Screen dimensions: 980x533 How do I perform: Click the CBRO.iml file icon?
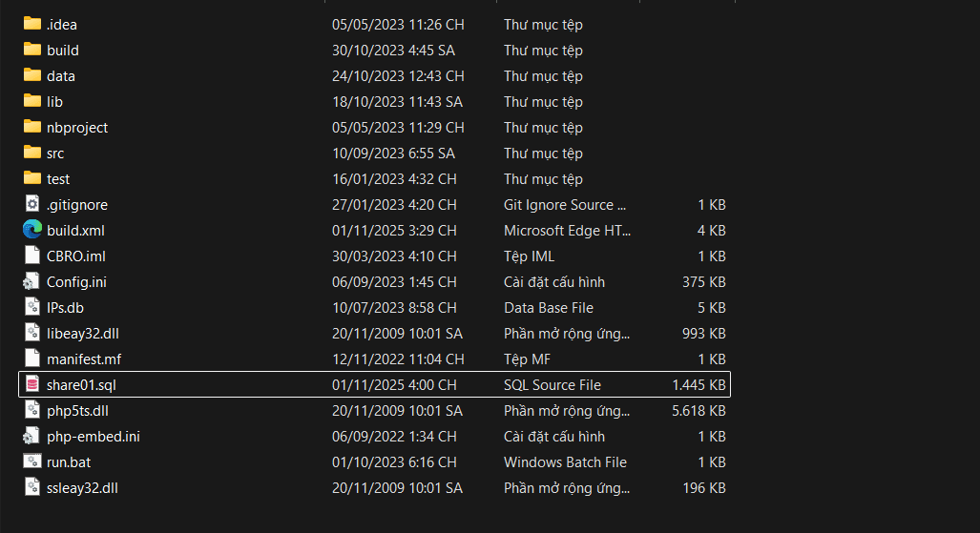pyautogui.click(x=31, y=255)
